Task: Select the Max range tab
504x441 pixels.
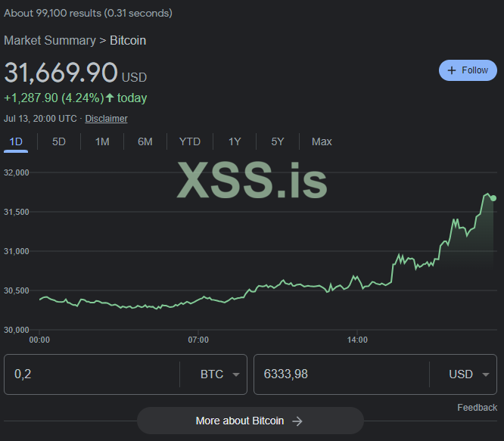Action: click(322, 141)
